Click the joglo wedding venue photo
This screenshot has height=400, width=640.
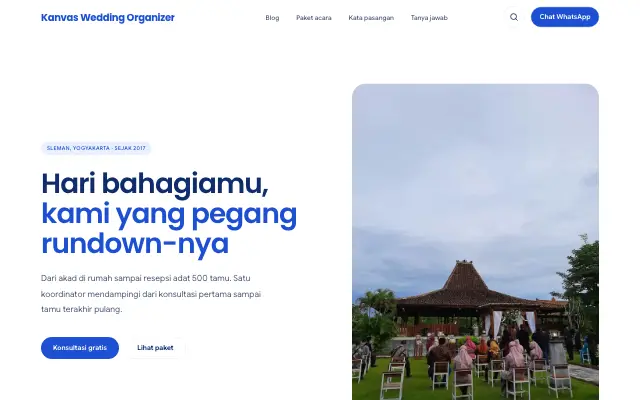[x=476, y=242]
